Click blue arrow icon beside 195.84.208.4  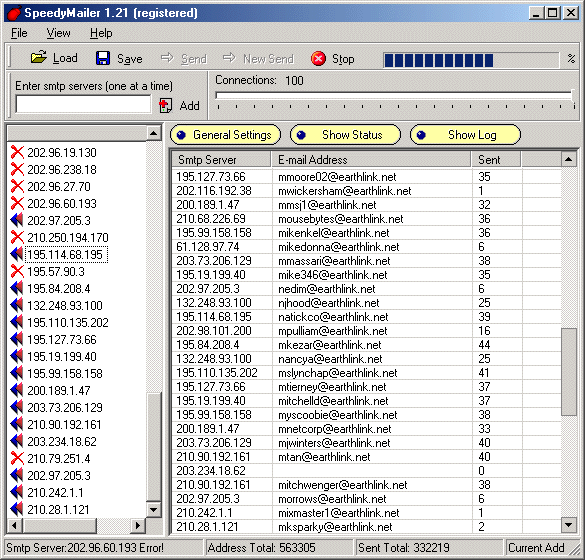[x=17, y=288]
